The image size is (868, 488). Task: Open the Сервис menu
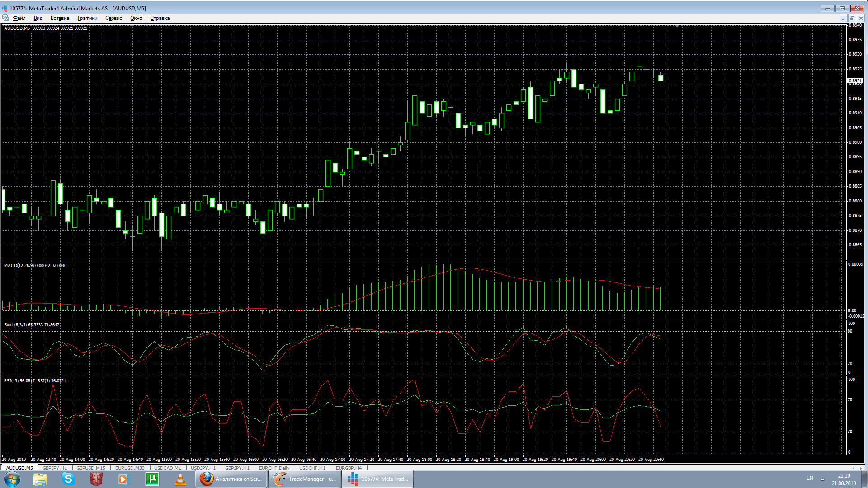pos(113,18)
